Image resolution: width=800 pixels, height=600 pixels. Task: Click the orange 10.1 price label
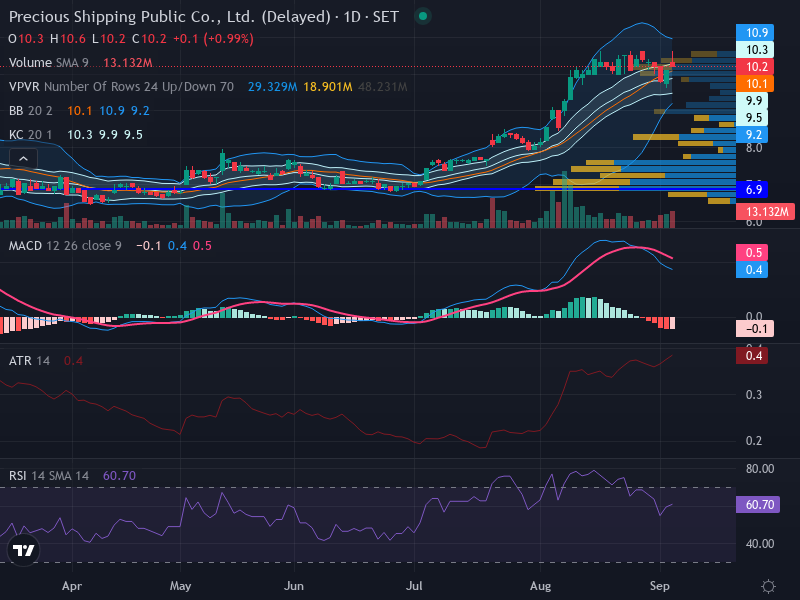tap(755, 84)
